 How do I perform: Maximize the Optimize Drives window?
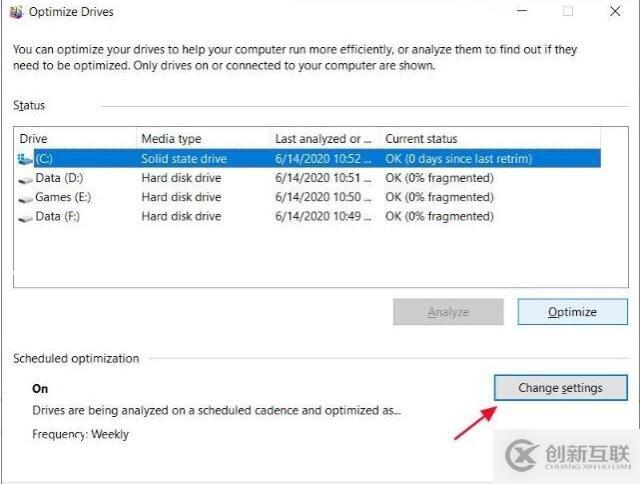tap(568, 12)
